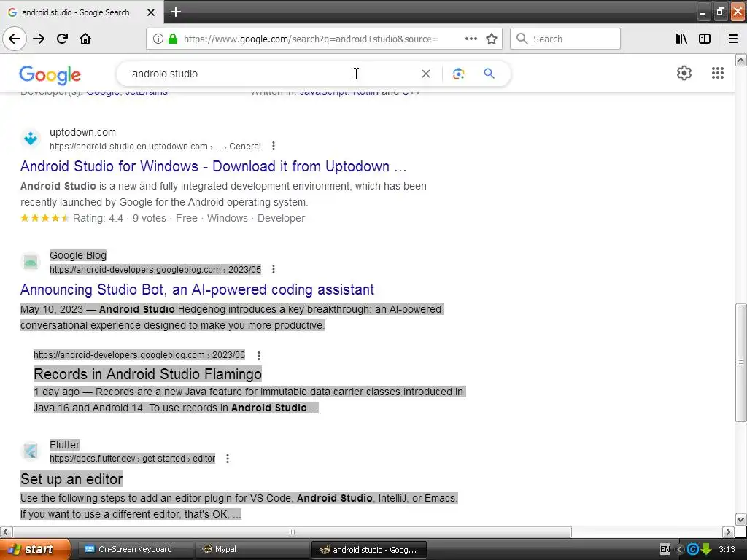
Task: Open Announcing Studio Bot result
Action: click(197, 289)
